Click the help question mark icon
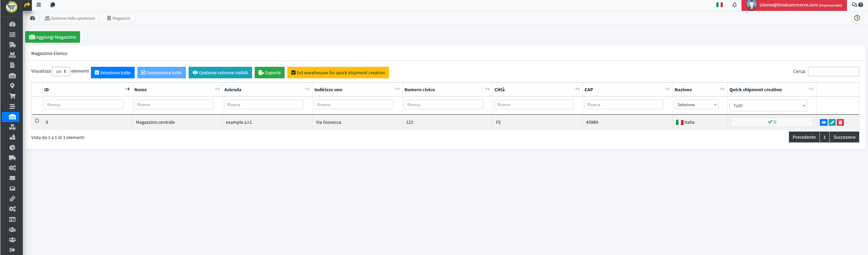This screenshot has height=255, width=868. click(861, 5)
